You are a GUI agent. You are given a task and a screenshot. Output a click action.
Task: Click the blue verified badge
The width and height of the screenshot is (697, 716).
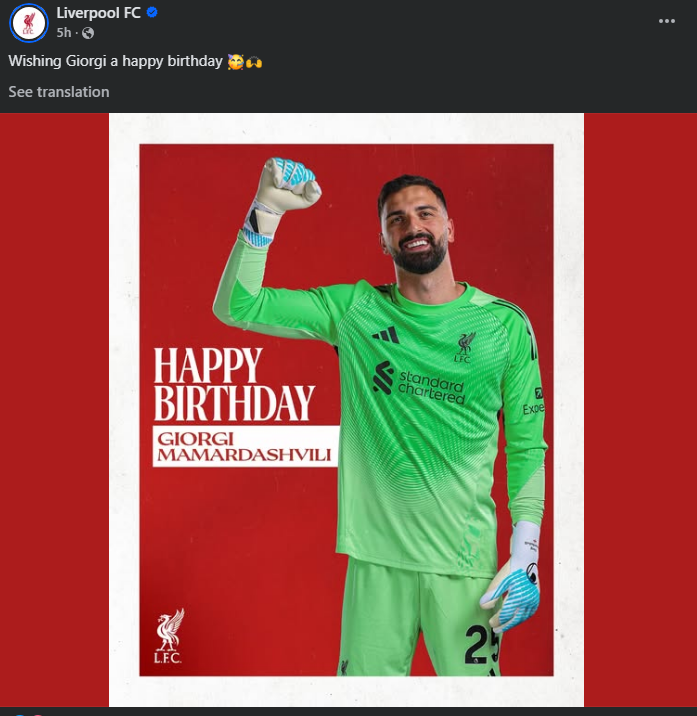coord(153,13)
